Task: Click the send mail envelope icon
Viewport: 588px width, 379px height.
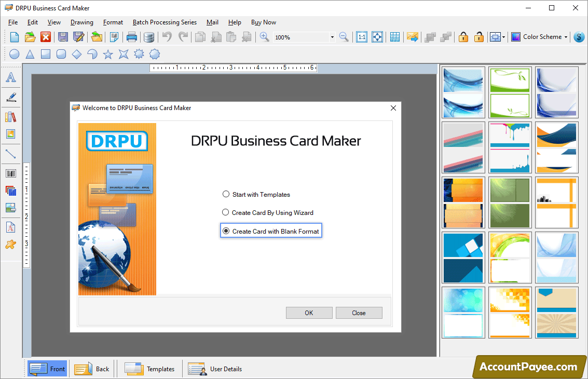Action: (x=412, y=37)
